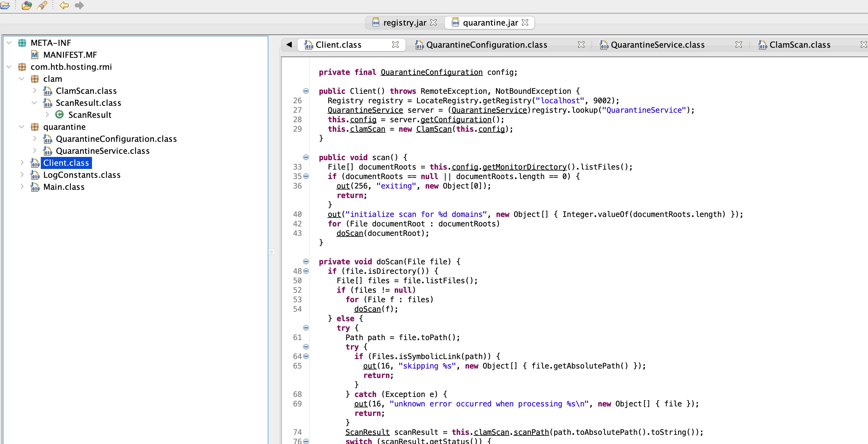Viewport: 868px width, 444px height.
Task: Click the com.htb.hosting.rmi package icon
Action: (22, 67)
